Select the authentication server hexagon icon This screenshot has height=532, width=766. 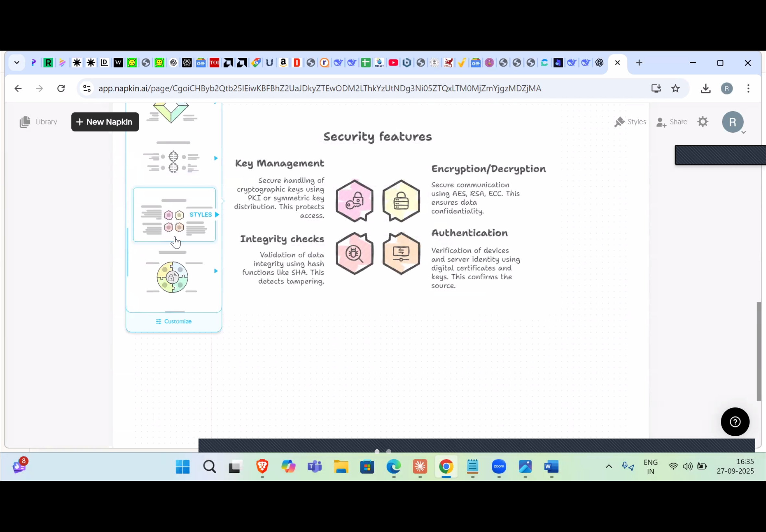401,254
